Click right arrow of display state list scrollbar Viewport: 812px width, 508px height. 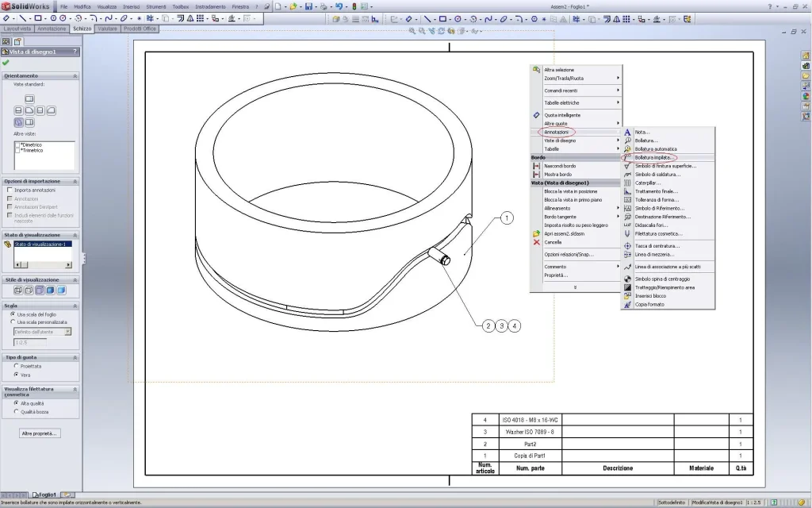pos(68,265)
